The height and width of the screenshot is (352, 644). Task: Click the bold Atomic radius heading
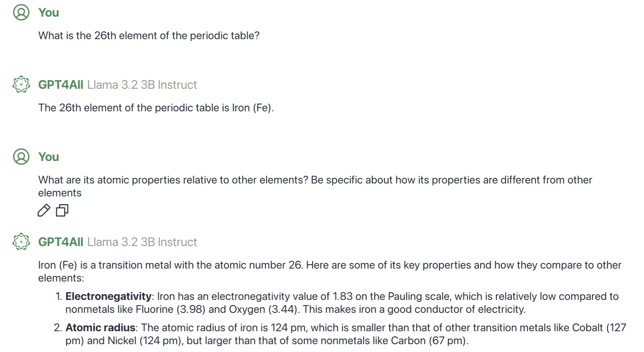point(101,328)
